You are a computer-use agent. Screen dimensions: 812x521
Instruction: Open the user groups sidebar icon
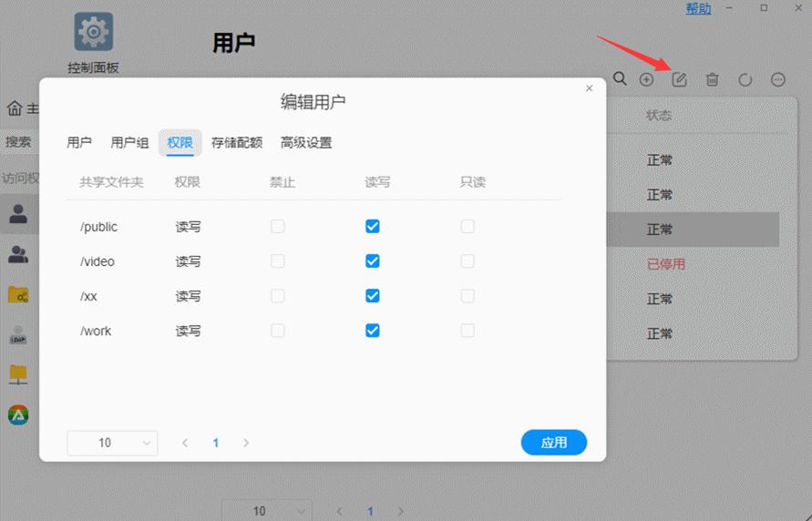18,254
